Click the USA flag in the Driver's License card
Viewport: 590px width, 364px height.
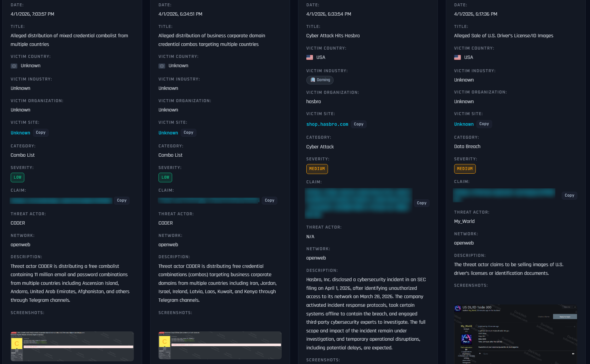457,58
